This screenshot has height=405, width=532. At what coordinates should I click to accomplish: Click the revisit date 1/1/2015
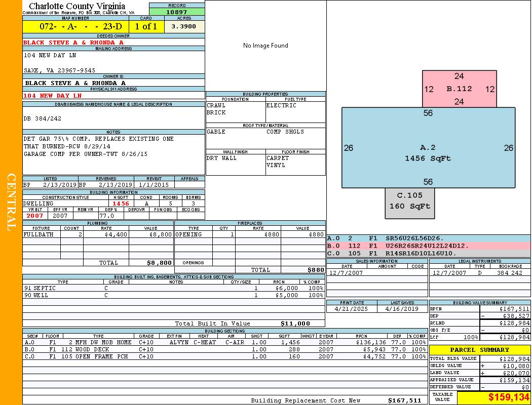click(154, 185)
